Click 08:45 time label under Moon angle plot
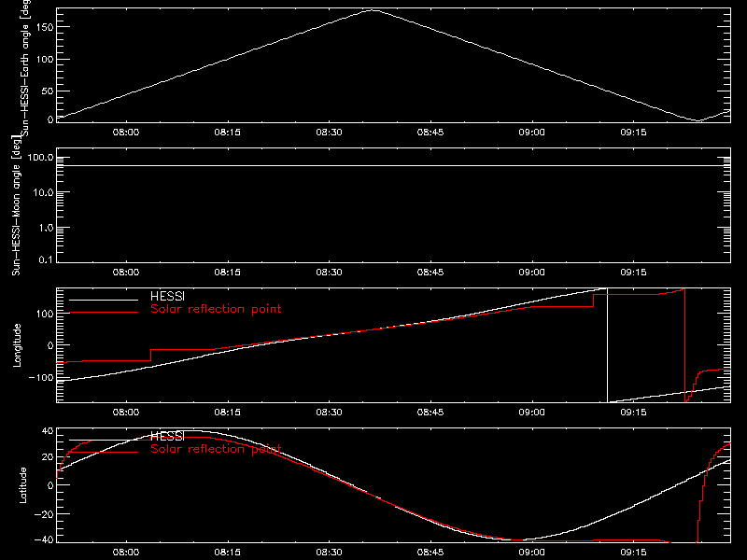The width and height of the screenshot is (747, 560). point(430,272)
